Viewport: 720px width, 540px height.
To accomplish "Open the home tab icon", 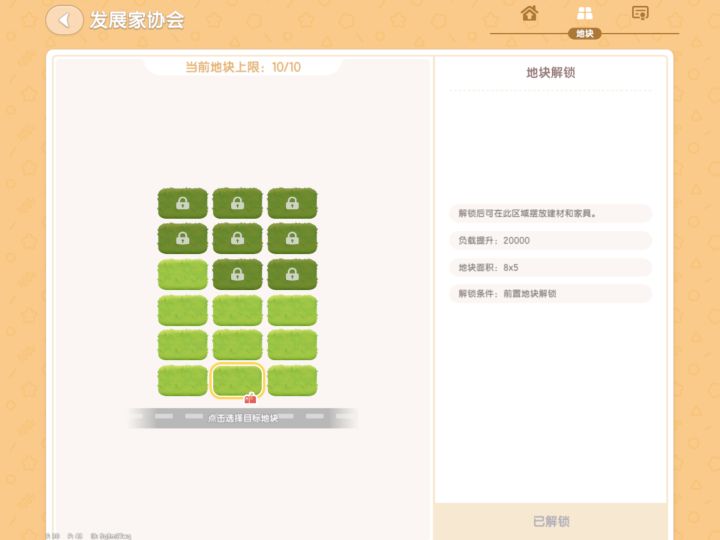I will (529, 13).
